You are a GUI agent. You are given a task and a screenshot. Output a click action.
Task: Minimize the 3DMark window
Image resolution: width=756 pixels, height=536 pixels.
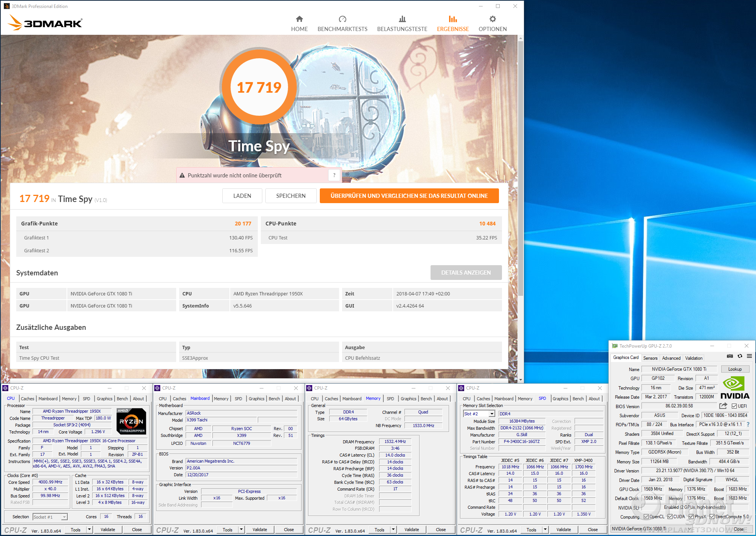[481, 6]
